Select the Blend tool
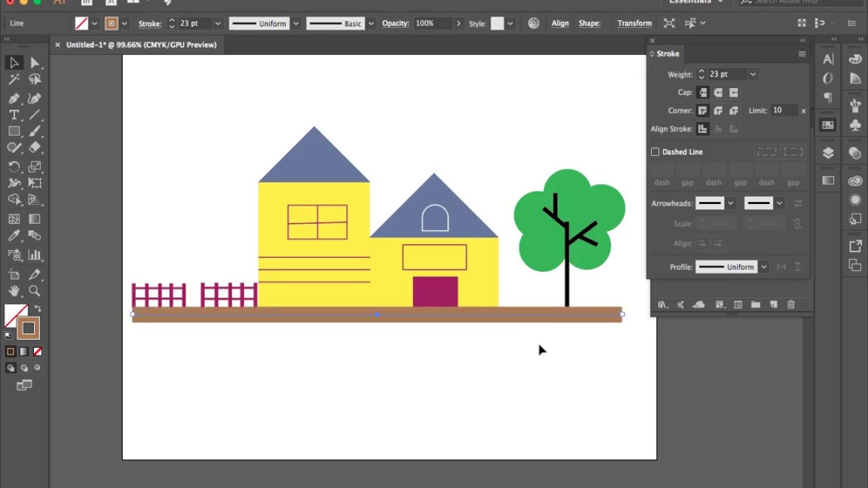This screenshot has width=868, height=488. 35,236
